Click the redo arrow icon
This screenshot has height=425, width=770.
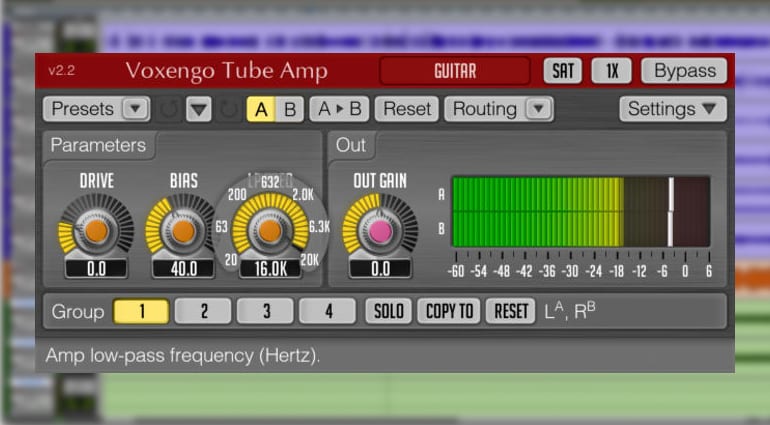pos(228,109)
